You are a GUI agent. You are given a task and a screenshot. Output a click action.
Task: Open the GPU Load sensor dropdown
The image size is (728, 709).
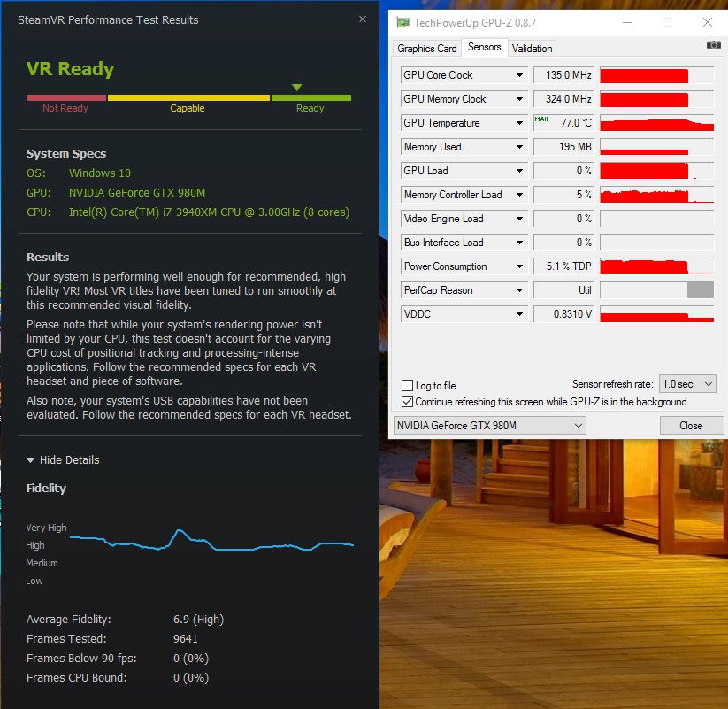[519, 171]
